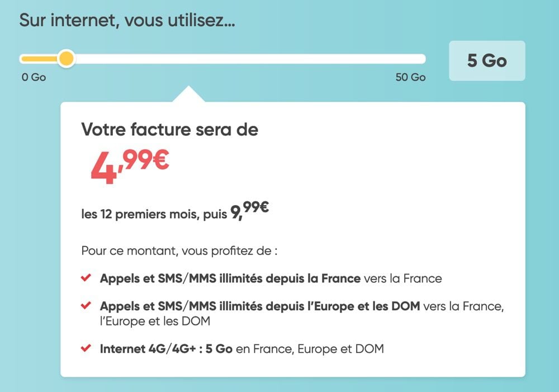
Task: Click the red checkmark beside Europe et les DOM
Action: pyautogui.click(x=86, y=305)
